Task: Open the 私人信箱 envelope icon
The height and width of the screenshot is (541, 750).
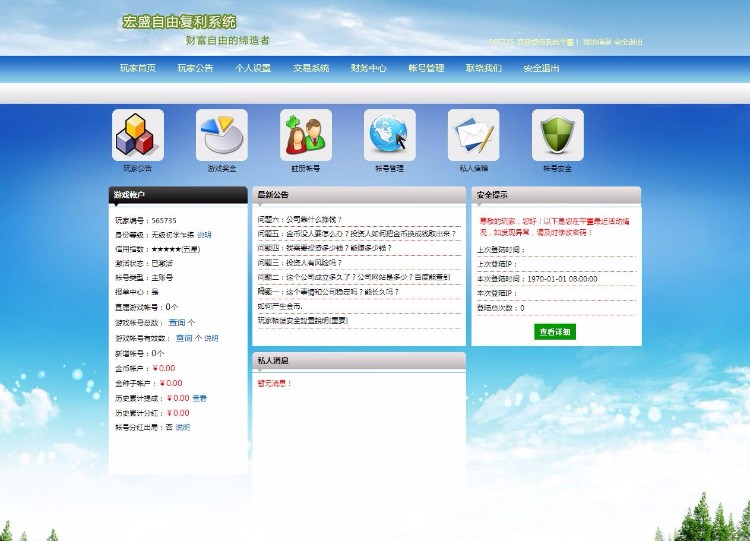Action: tap(474, 135)
